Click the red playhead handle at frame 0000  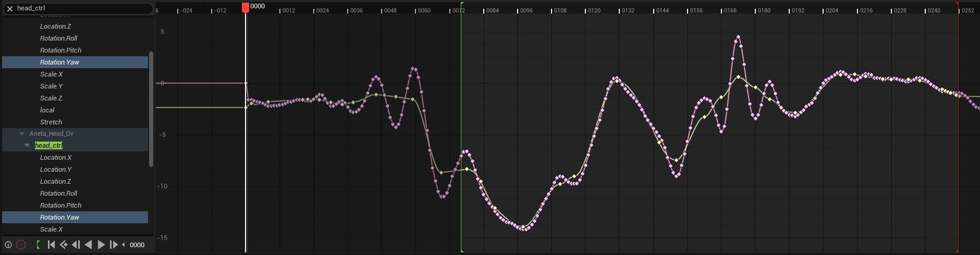[x=246, y=7]
